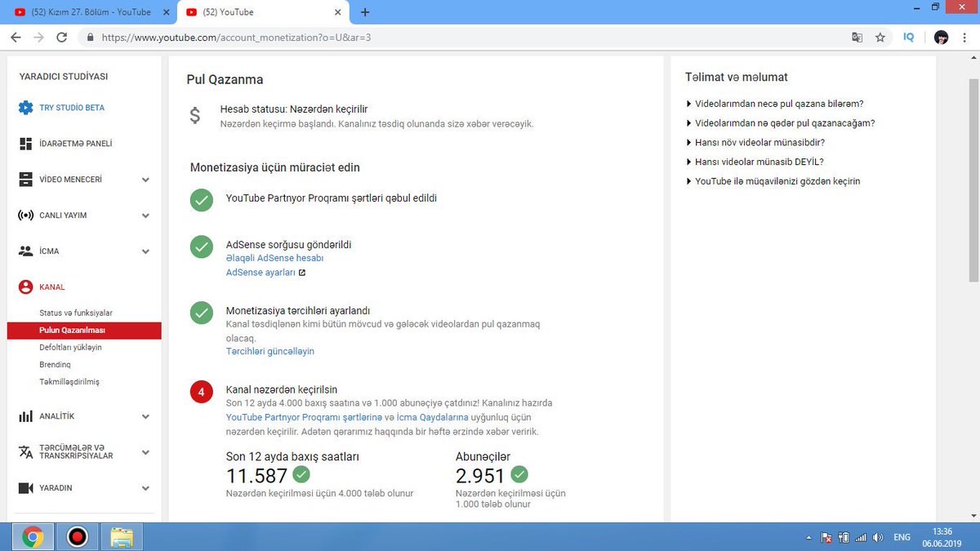
Task: Click the green check for Monetizasiya tərcihləri
Action: click(x=201, y=313)
